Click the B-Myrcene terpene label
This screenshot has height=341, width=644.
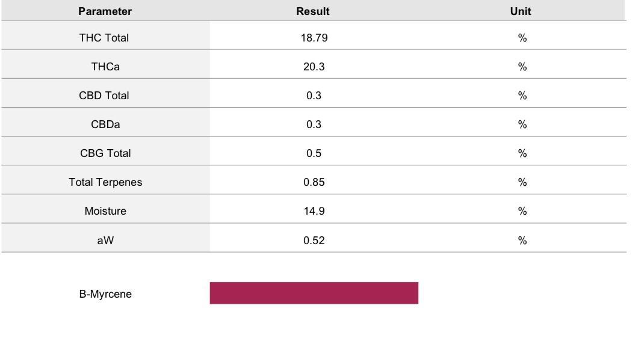point(105,295)
